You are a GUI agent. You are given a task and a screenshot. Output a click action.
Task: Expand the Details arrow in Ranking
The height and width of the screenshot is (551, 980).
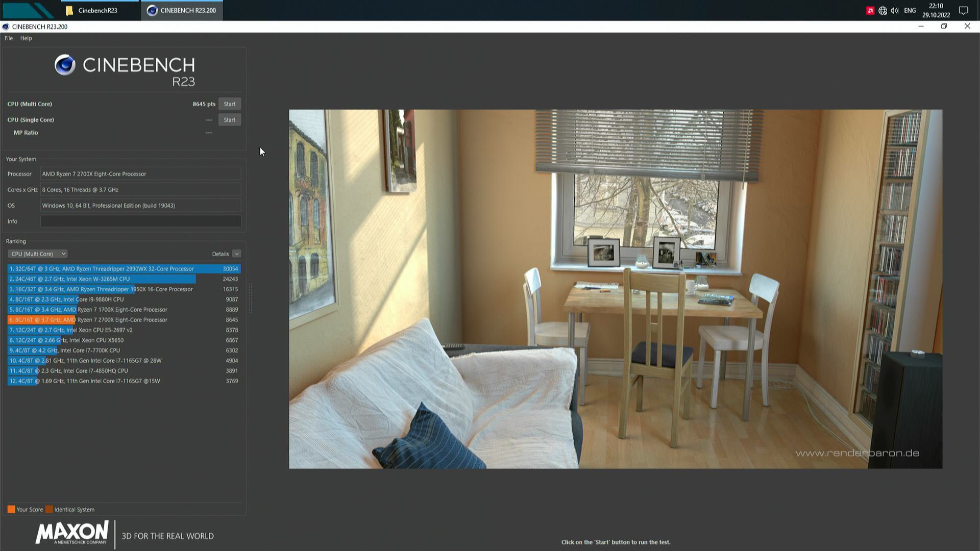(x=236, y=254)
